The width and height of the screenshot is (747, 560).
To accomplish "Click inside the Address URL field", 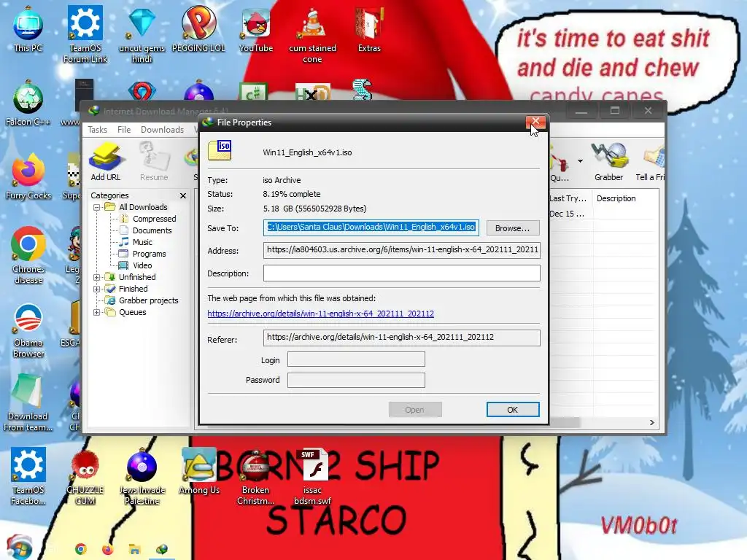I will (x=402, y=250).
